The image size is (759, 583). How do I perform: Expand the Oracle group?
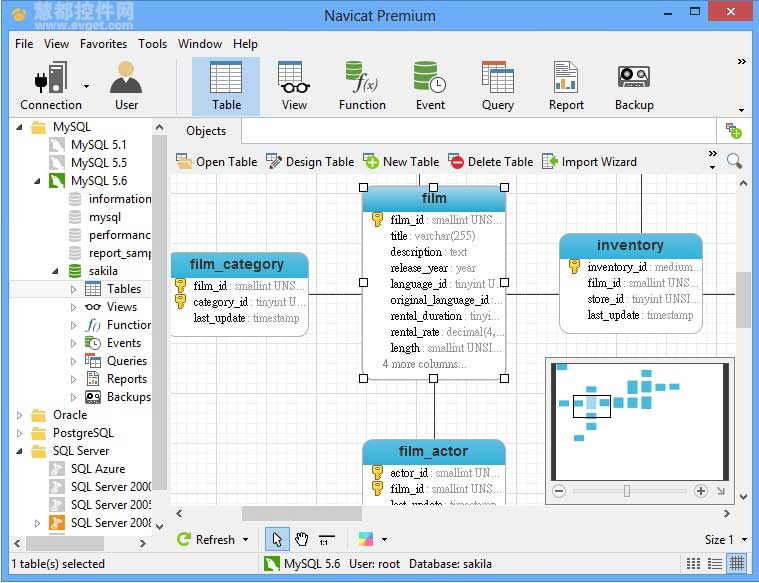(19, 415)
